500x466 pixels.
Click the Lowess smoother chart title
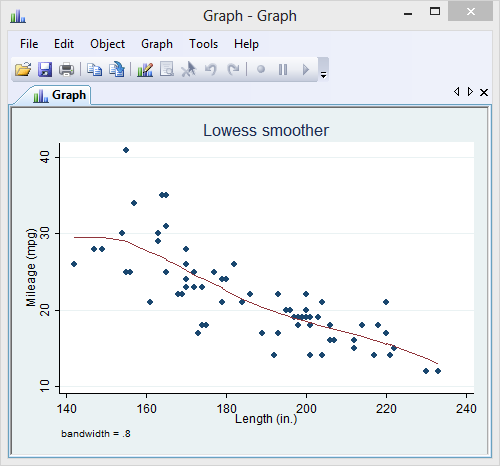pyautogui.click(x=266, y=130)
